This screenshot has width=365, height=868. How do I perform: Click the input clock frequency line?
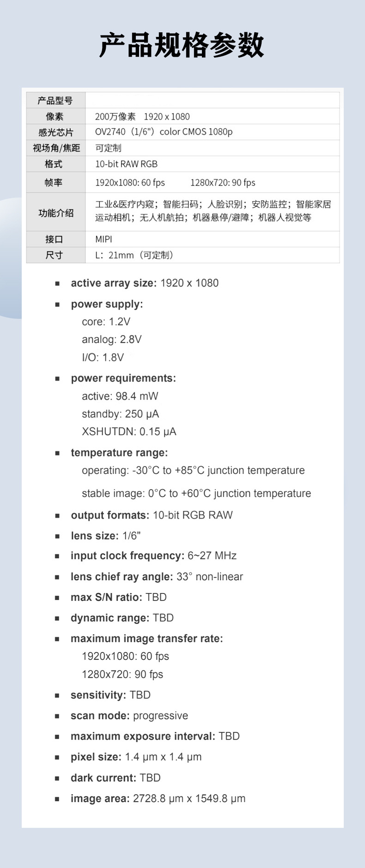pos(153,556)
